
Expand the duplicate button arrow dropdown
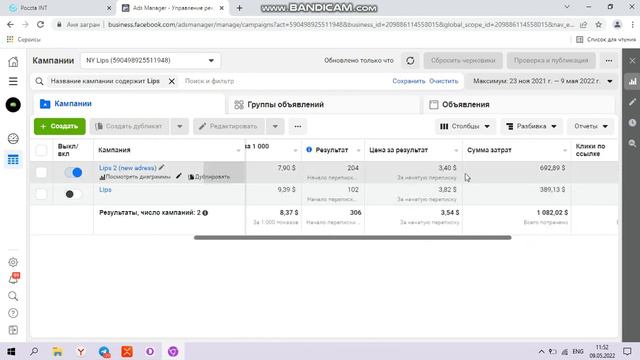click(x=180, y=127)
